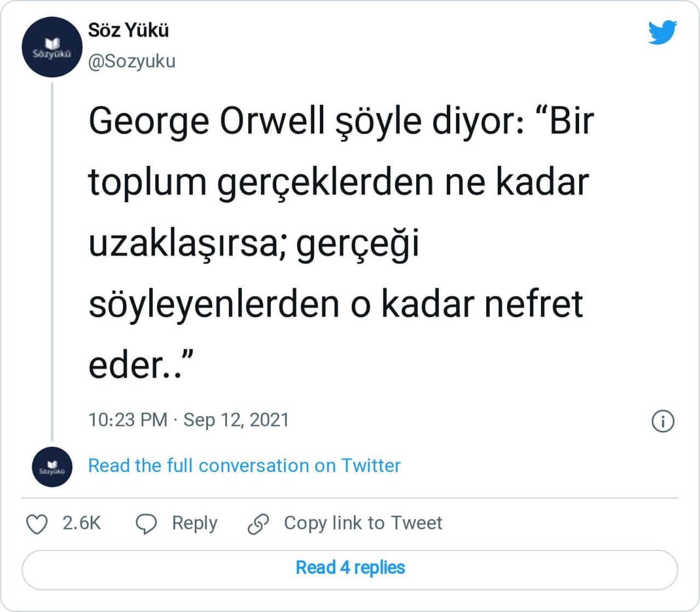Like the tweet with the heart icon
The width and height of the screenshot is (700, 612).
pyautogui.click(x=37, y=523)
